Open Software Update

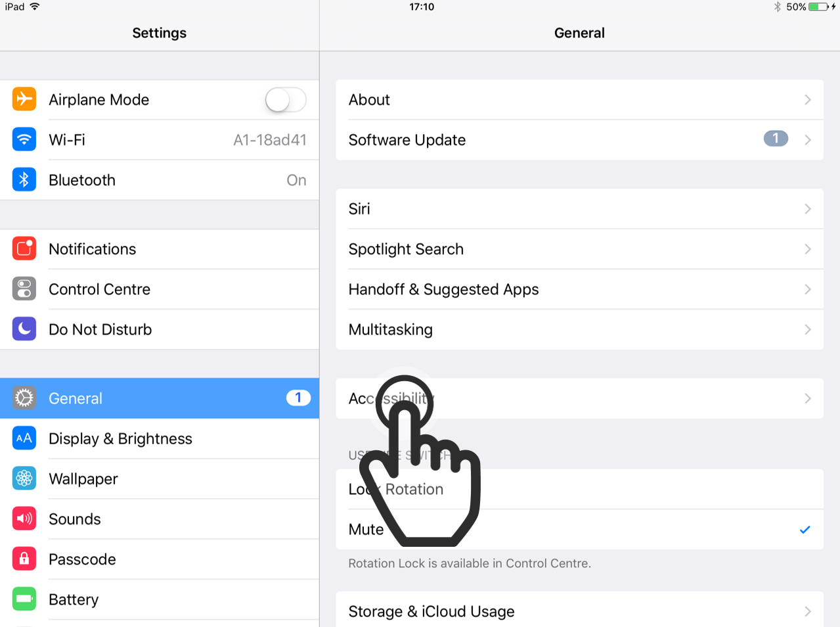point(579,140)
